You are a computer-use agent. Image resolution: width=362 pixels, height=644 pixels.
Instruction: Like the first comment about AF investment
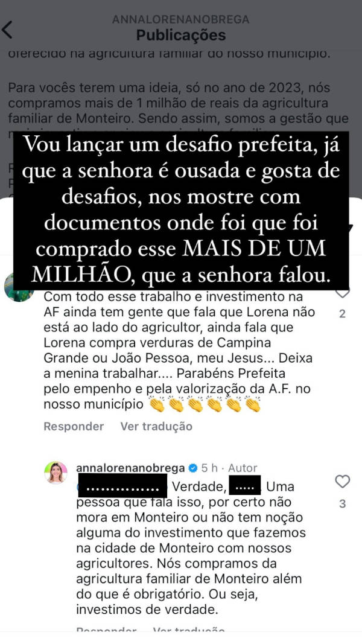[x=342, y=293]
